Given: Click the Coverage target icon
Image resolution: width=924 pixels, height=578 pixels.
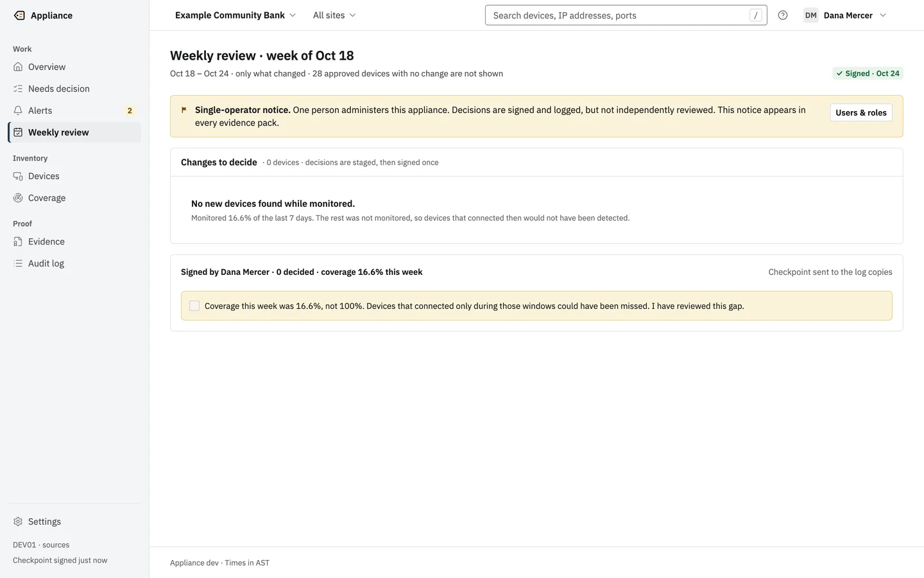Looking at the screenshot, I should click(x=18, y=198).
